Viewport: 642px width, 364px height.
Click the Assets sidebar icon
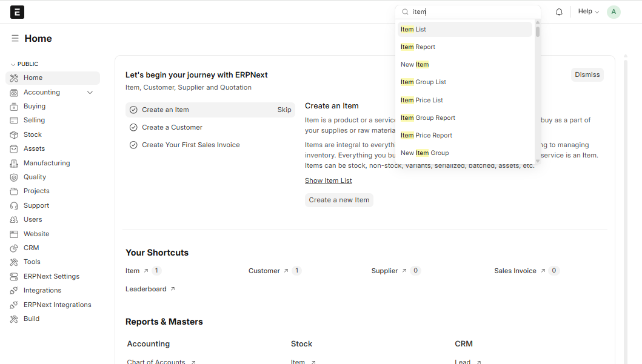(x=14, y=148)
